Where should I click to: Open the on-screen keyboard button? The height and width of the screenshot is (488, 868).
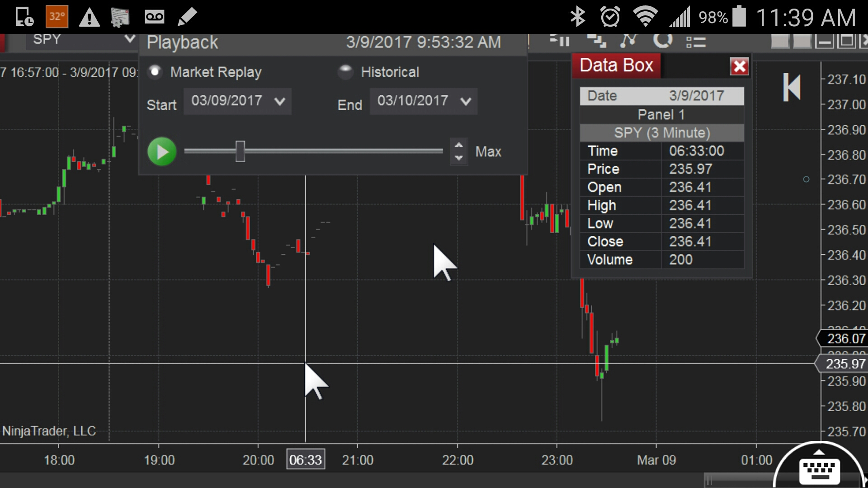click(x=819, y=470)
